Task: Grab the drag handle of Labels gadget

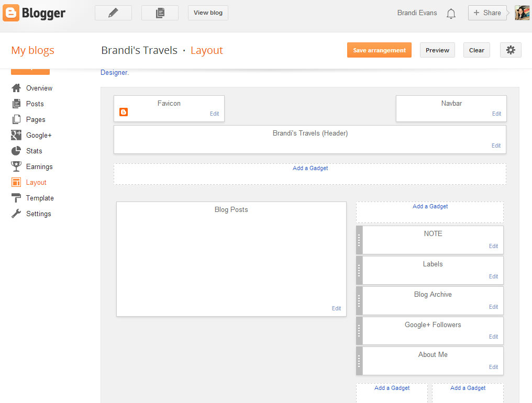Action: [359, 270]
